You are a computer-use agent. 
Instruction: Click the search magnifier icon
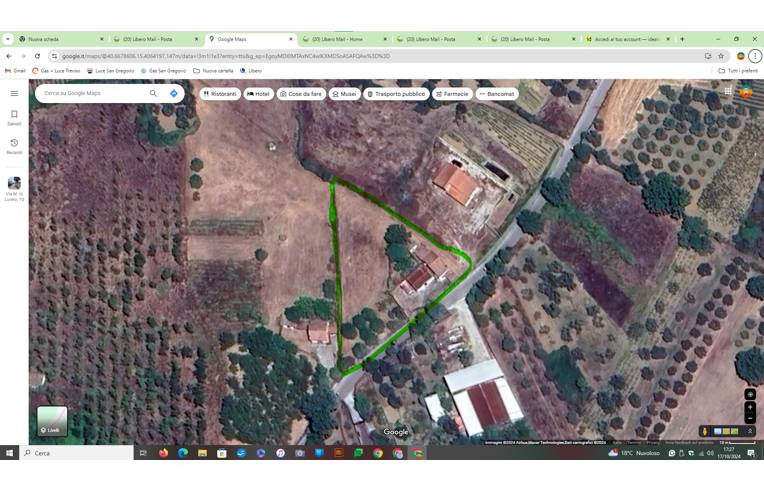tap(153, 93)
